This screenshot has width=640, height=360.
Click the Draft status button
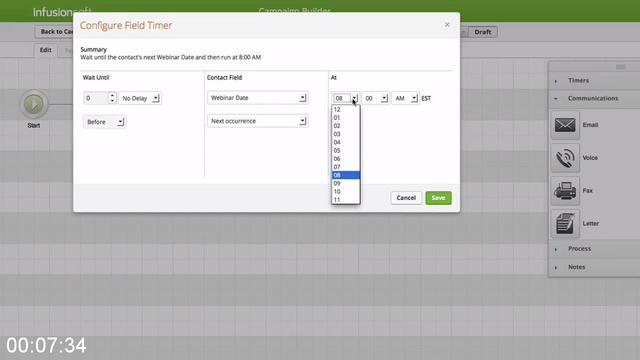tap(482, 32)
